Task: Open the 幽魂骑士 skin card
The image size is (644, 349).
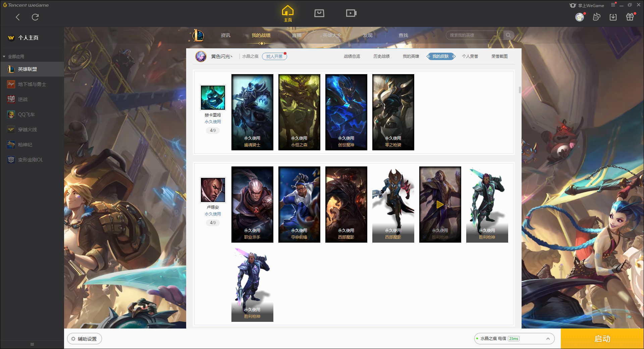Action: (252, 112)
